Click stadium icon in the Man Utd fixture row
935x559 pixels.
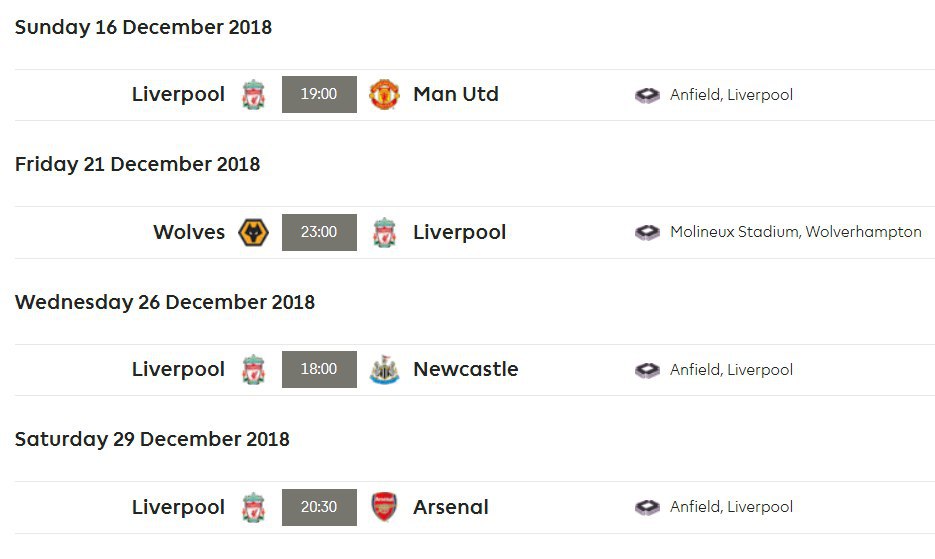(x=647, y=95)
